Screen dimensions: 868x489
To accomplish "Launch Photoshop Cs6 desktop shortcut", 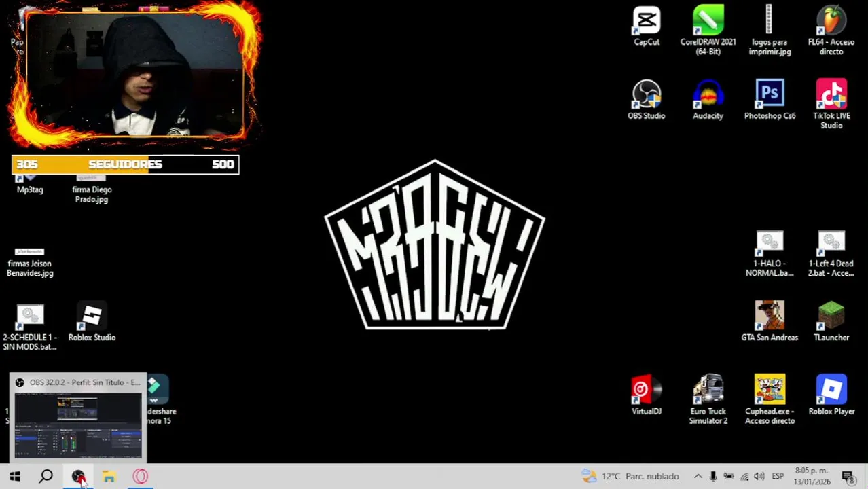I will [770, 100].
